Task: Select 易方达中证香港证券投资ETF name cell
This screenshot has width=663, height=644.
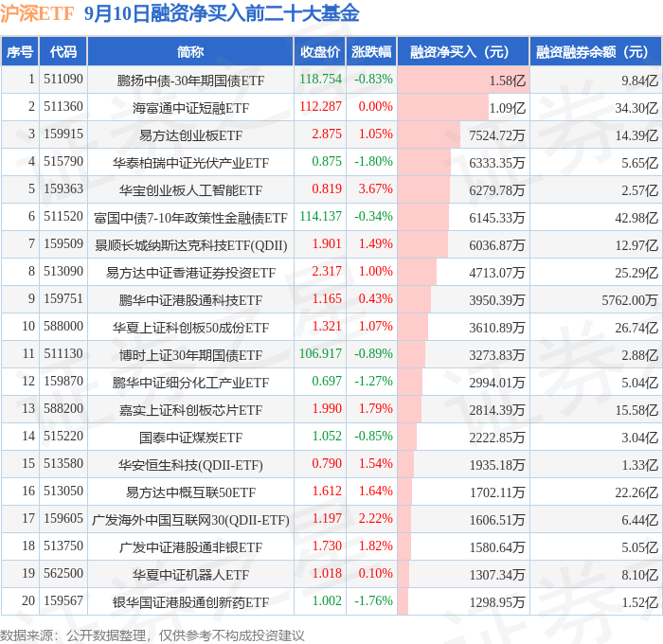Action: pos(190,273)
